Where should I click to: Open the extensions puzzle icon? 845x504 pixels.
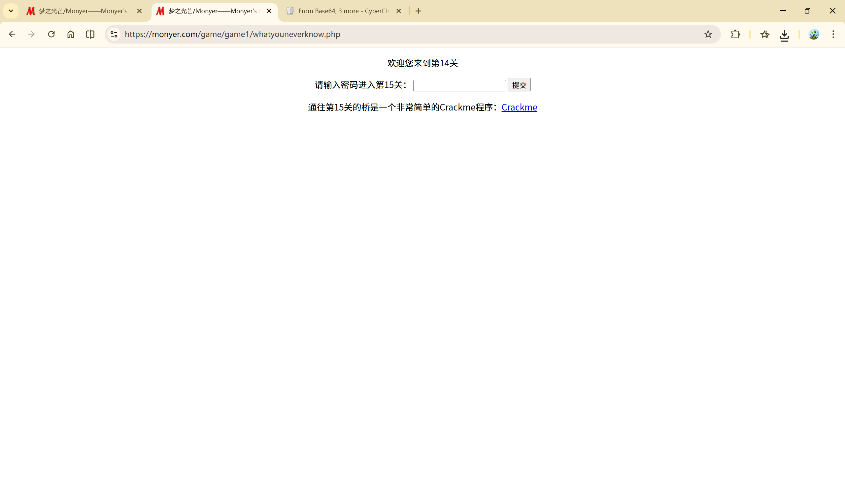coord(736,34)
